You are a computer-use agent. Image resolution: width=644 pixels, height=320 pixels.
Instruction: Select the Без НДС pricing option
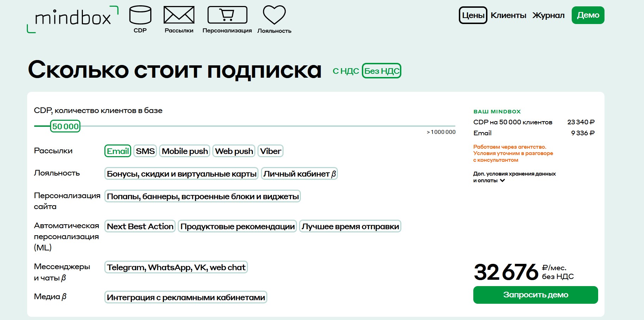382,71
